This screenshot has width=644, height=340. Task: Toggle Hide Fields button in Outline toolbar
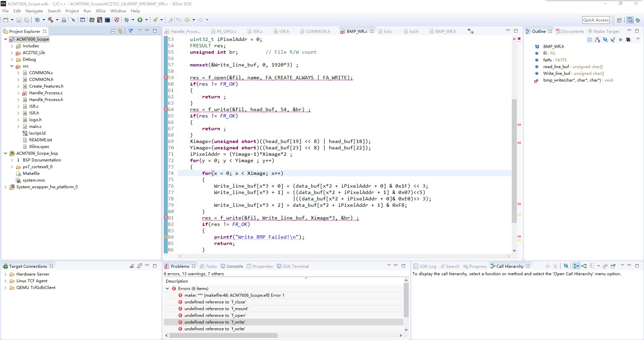(x=605, y=40)
